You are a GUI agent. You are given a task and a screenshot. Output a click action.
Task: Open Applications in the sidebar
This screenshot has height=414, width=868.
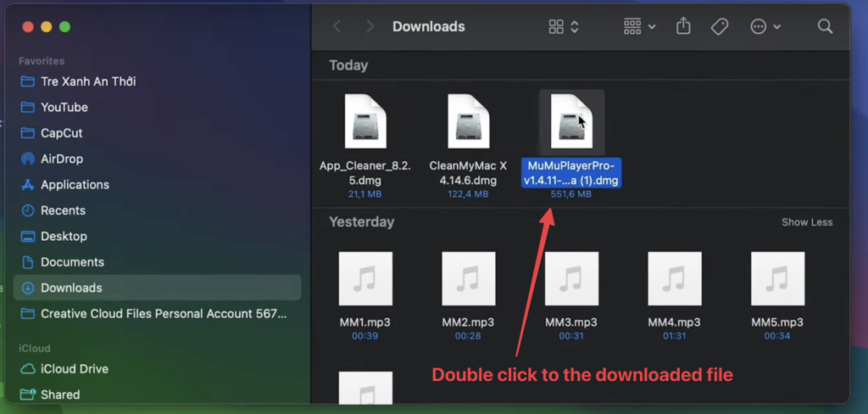coord(75,184)
